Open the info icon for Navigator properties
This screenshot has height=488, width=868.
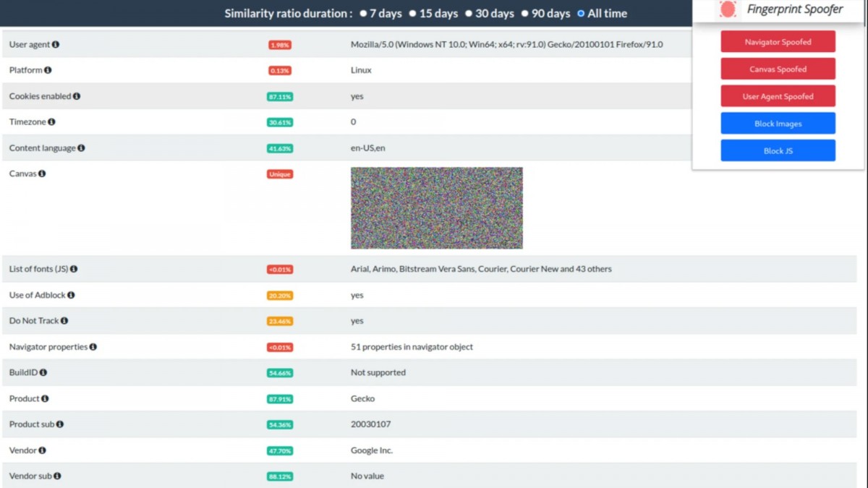[x=93, y=347]
